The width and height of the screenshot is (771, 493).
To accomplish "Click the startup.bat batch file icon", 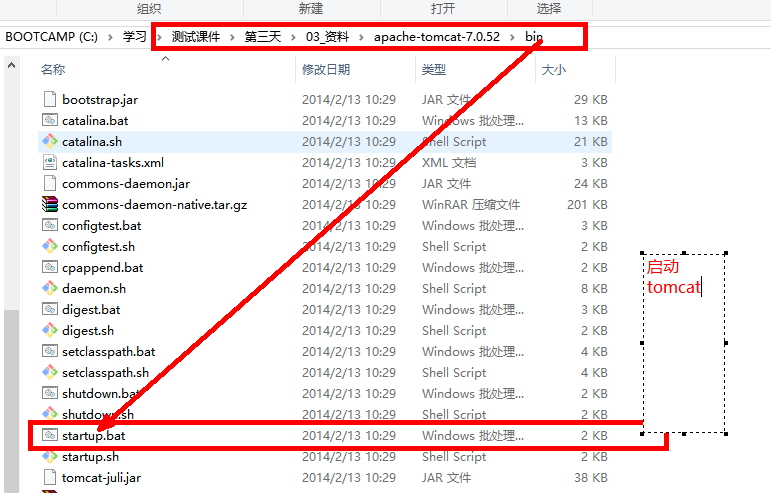I will pos(50,435).
